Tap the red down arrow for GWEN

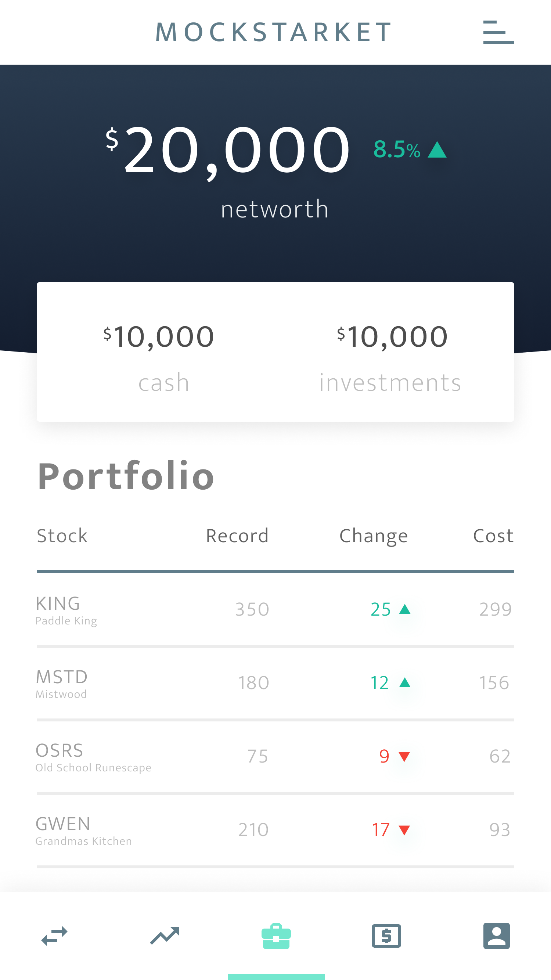click(x=404, y=830)
